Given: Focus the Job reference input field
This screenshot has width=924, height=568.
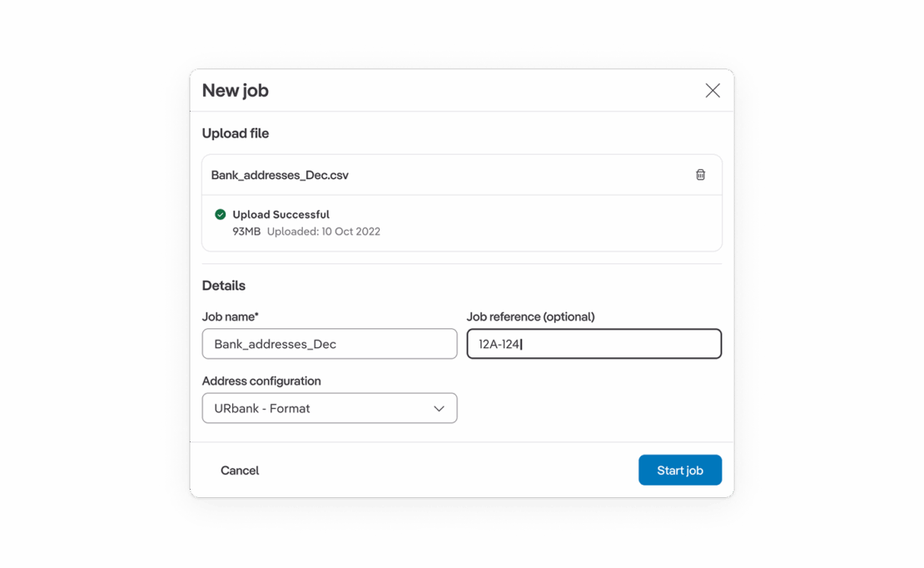Looking at the screenshot, I should [x=594, y=344].
